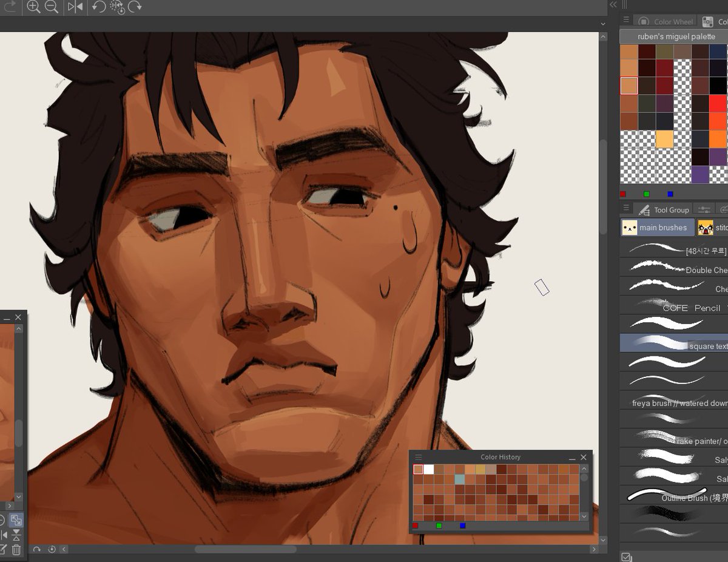Select the Outline Brush
Image resolution: width=728 pixels, height=562 pixels.
674,495
